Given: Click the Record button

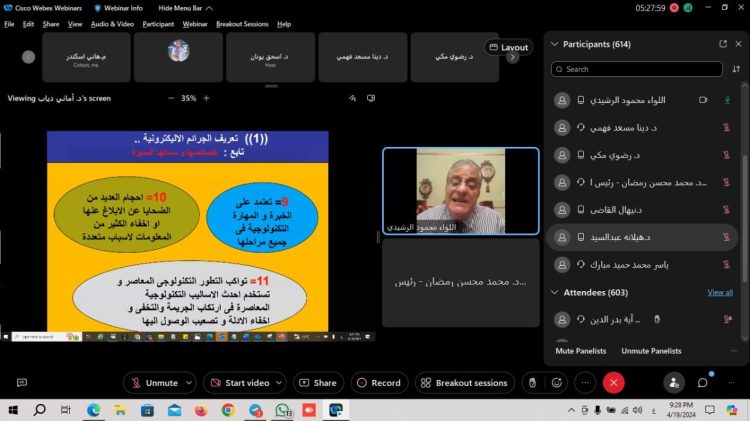Looking at the screenshot, I should (x=379, y=383).
